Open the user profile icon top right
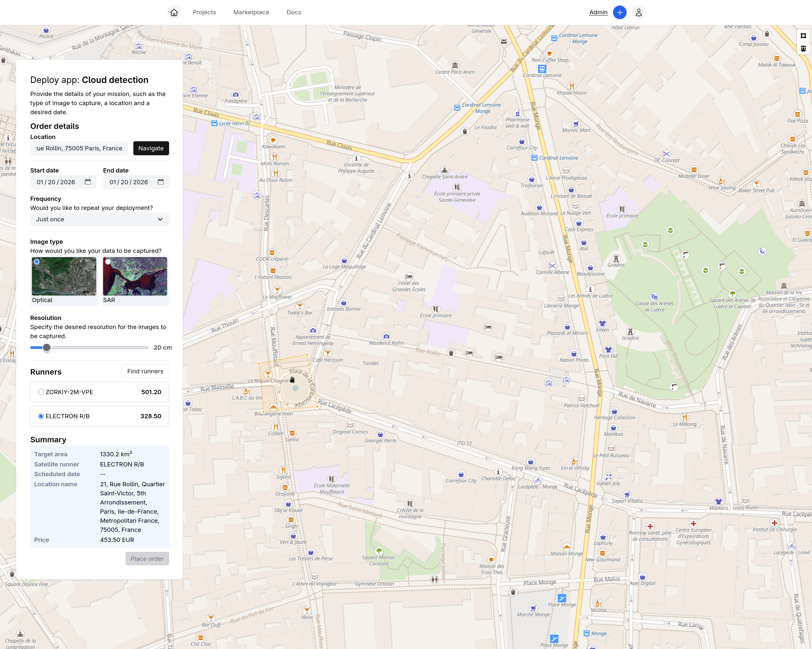812x649 pixels. [x=638, y=12]
